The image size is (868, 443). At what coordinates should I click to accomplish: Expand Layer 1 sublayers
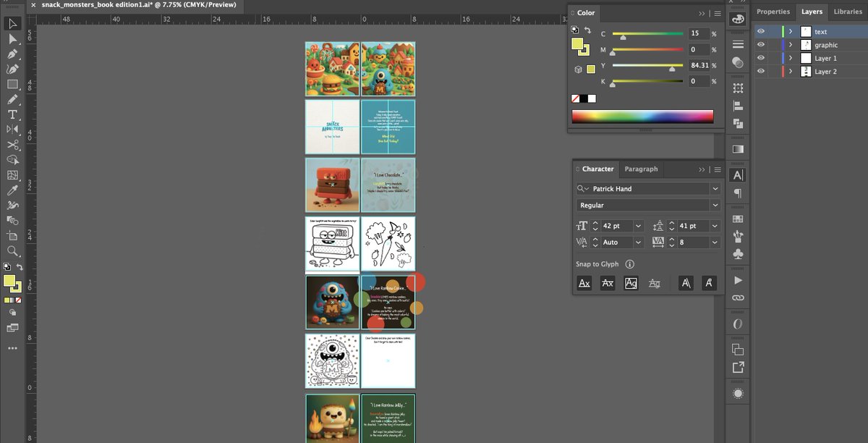coord(791,58)
